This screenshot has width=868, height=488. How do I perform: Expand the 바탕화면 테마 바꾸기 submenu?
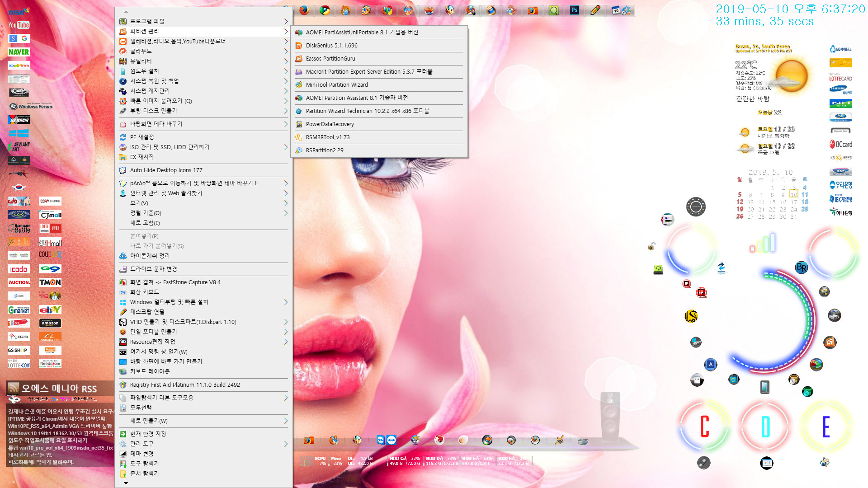point(203,124)
